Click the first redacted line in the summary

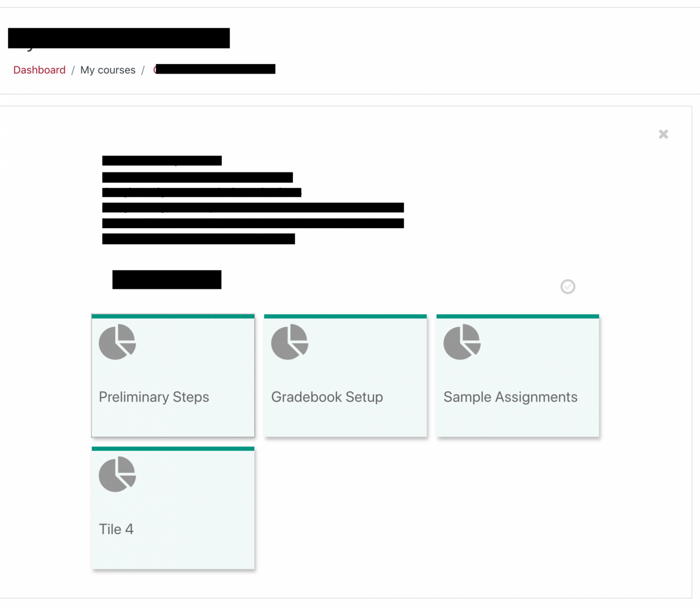coord(162,160)
